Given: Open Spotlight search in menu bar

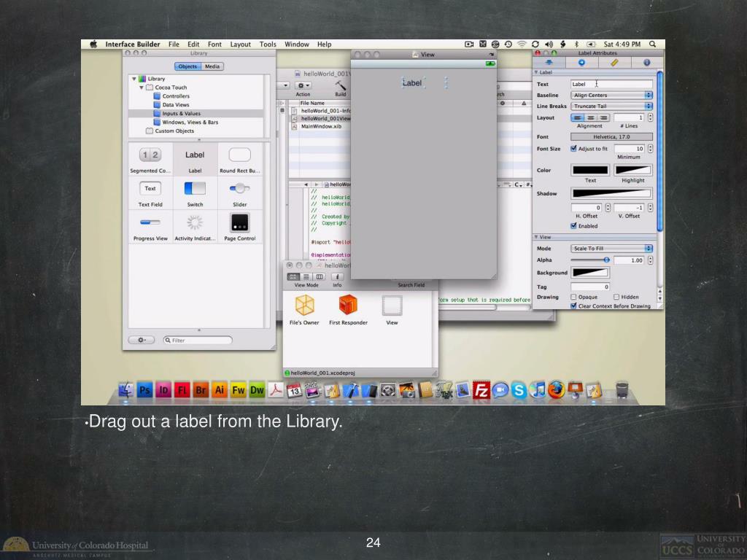Looking at the screenshot, I should point(653,44).
